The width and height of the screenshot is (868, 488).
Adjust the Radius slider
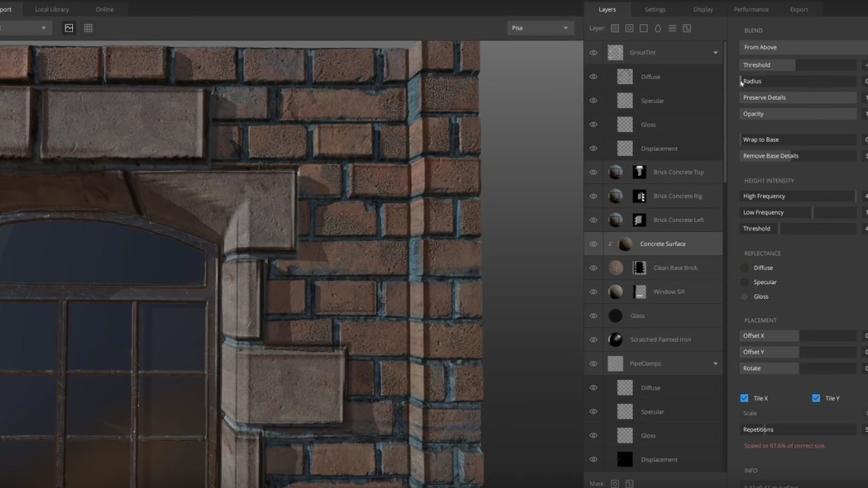click(799, 81)
